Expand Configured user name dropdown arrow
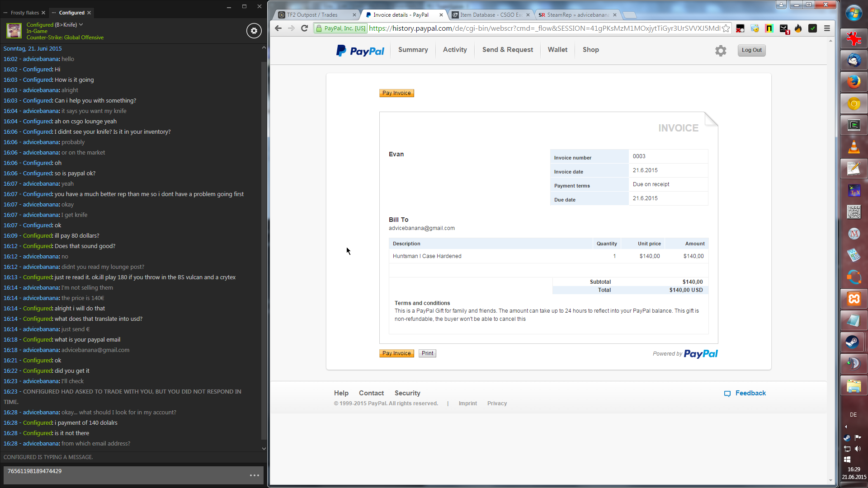 tap(81, 25)
